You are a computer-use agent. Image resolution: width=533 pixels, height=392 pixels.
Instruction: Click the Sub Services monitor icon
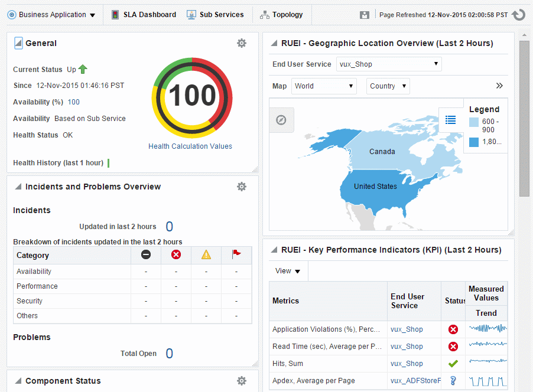[191, 15]
